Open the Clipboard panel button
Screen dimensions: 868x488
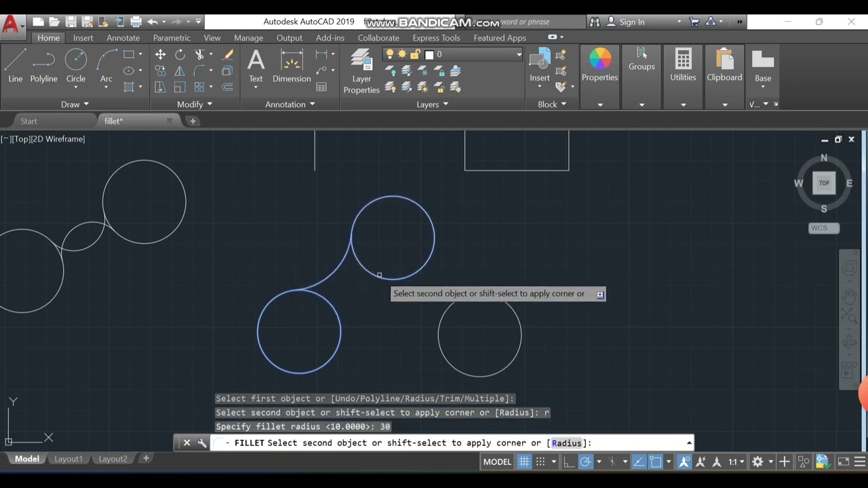pos(724,65)
